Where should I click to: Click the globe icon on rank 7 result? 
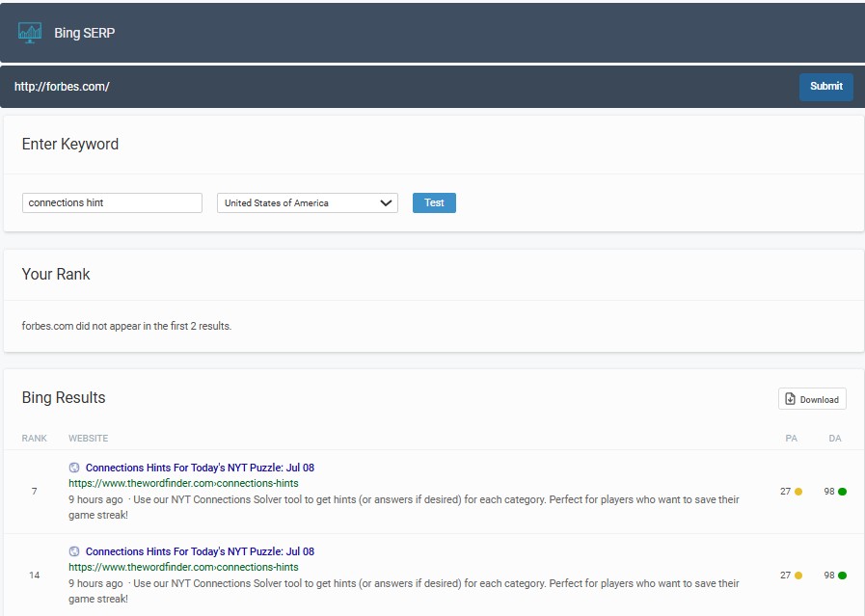[x=74, y=468]
